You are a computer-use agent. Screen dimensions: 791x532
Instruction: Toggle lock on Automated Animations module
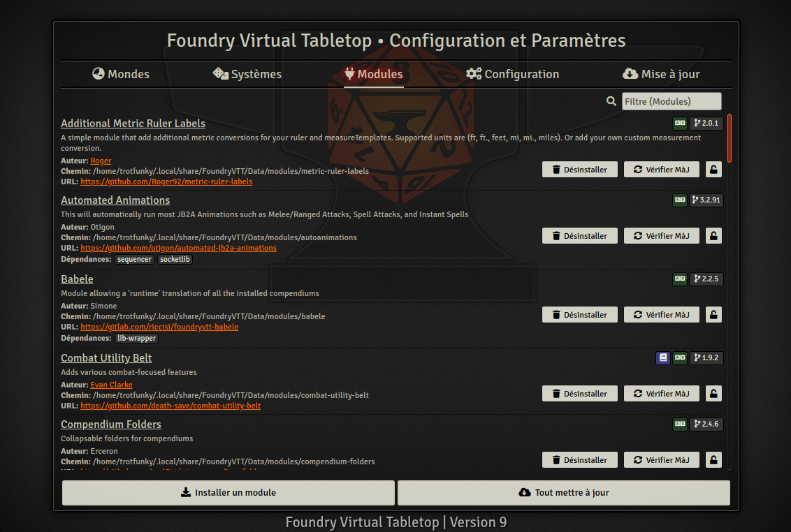pos(713,236)
